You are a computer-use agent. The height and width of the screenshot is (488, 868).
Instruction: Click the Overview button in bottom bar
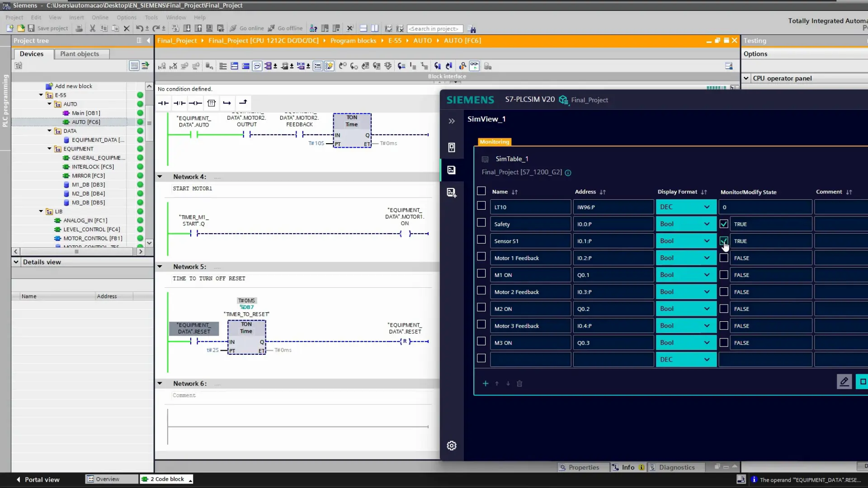click(111, 479)
